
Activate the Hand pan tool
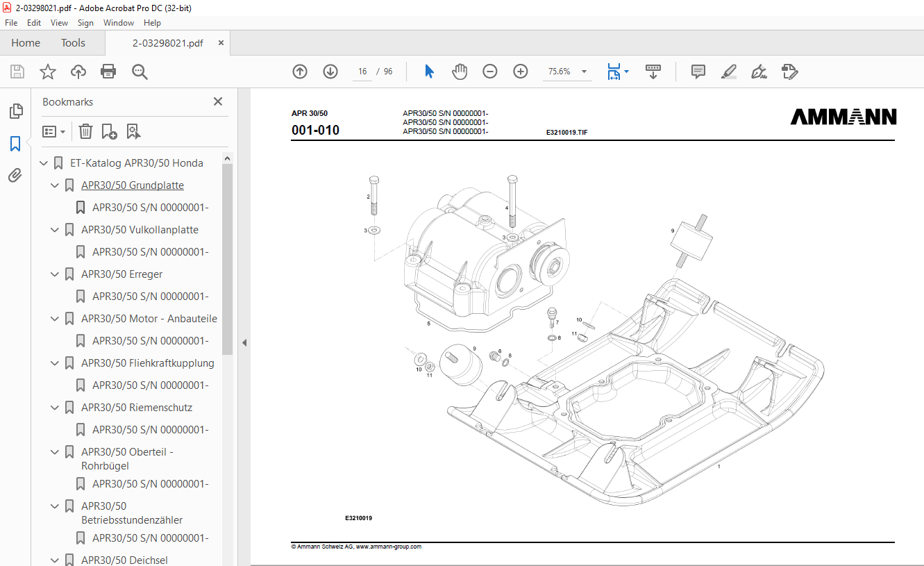pyautogui.click(x=460, y=72)
